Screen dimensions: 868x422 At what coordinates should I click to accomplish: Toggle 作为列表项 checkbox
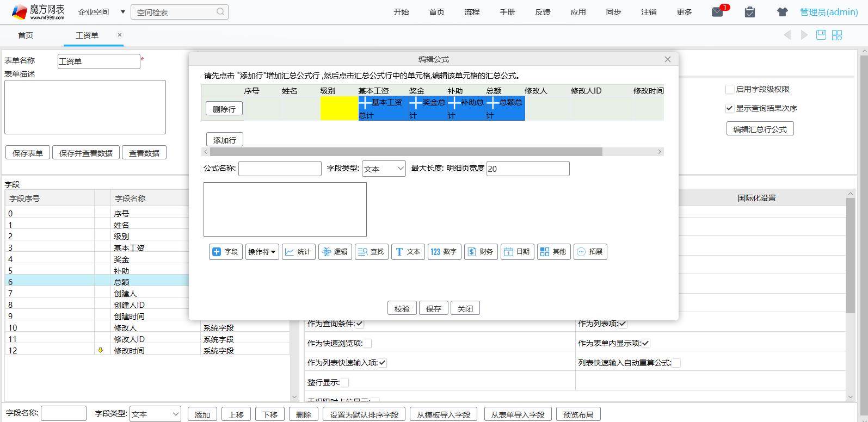click(x=623, y=324)
